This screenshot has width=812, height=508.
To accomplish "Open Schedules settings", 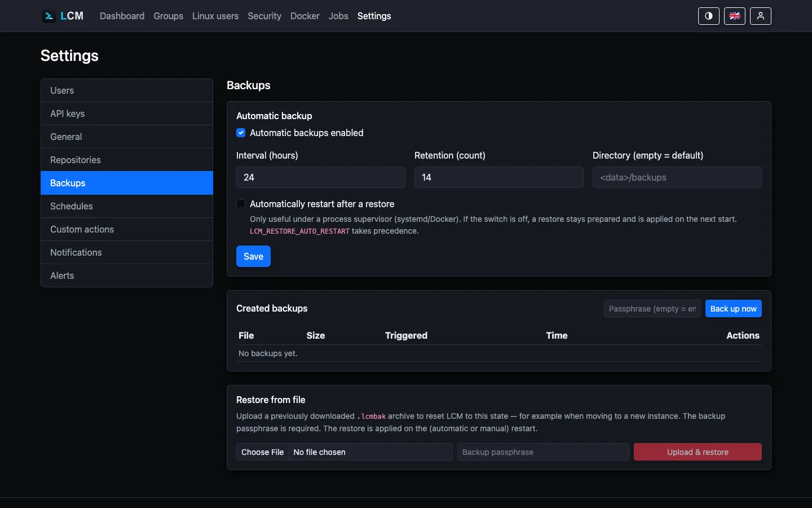I will pyautogui.click(x=127, y=206).
